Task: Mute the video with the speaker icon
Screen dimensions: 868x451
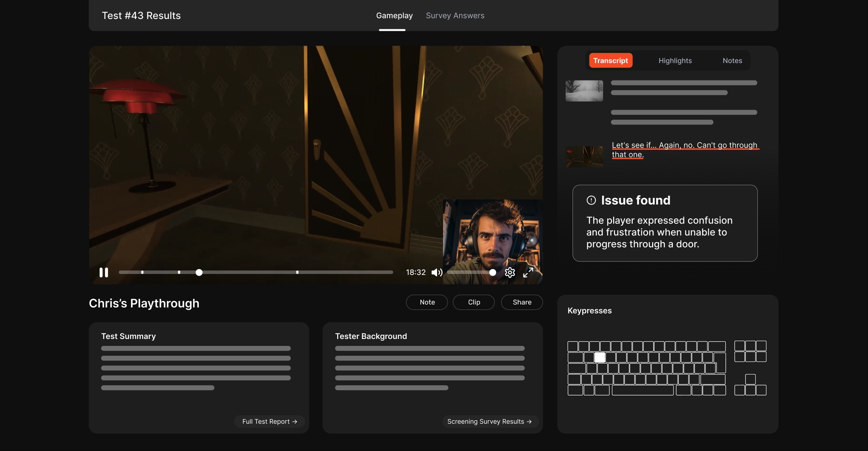Action: point(437,272)
